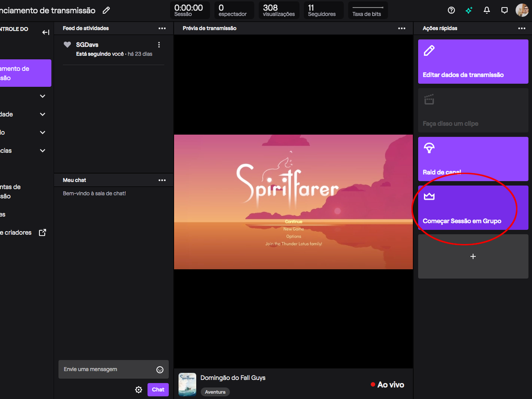Open options for the SGDavs follow event
532x399 pixels.
(x=159, y=45)
